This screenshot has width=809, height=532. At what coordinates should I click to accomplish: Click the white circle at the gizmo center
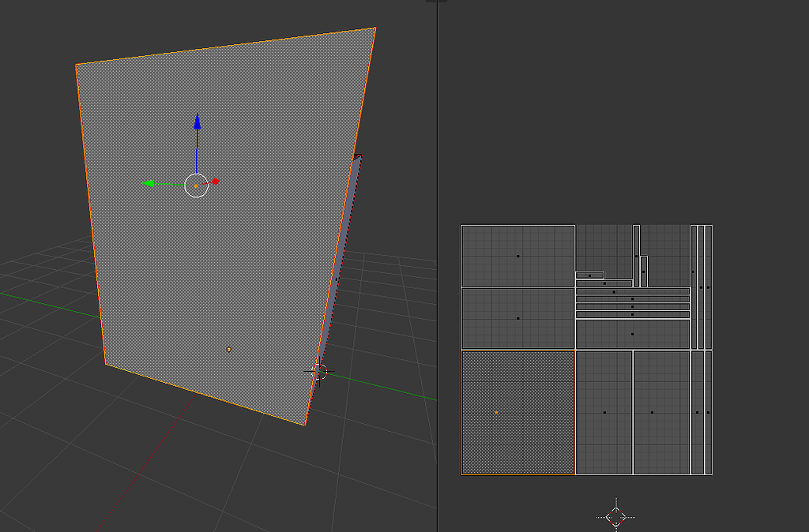pyautogui.click(x=196, y=185)
